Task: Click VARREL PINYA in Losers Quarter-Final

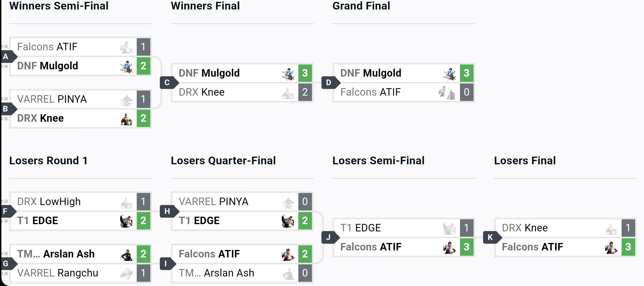Action: pyautogui.click(x=213, y=202)
